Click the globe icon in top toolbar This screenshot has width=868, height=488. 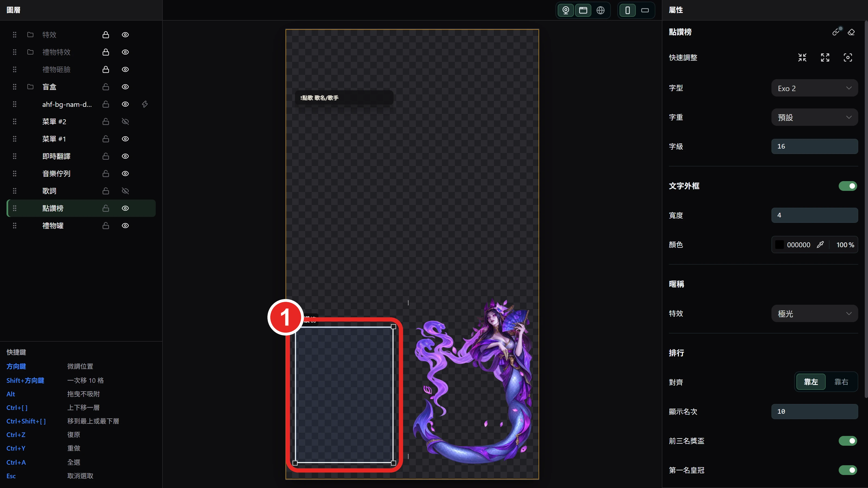(601, 10)
